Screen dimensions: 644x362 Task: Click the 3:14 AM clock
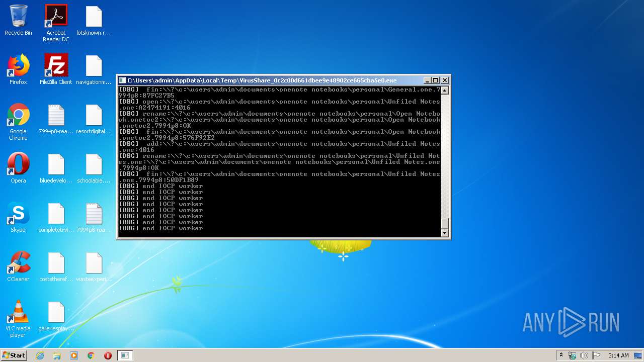[618, 355]
